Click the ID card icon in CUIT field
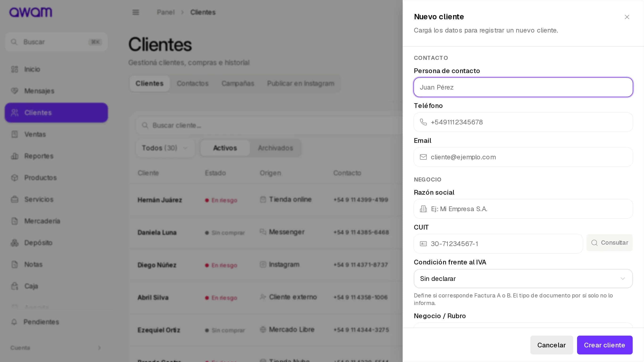Image resolution: width=644 pixels, height=362 pixels. point(423,244)
